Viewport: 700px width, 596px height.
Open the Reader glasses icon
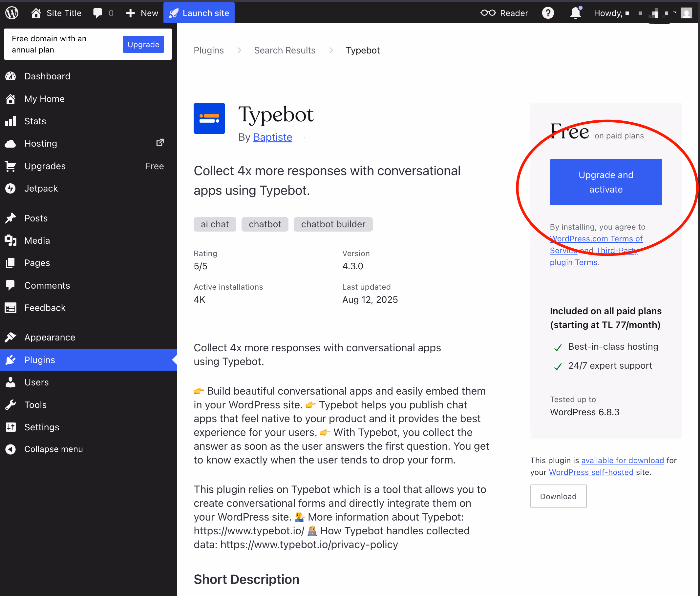coord(488,13)
